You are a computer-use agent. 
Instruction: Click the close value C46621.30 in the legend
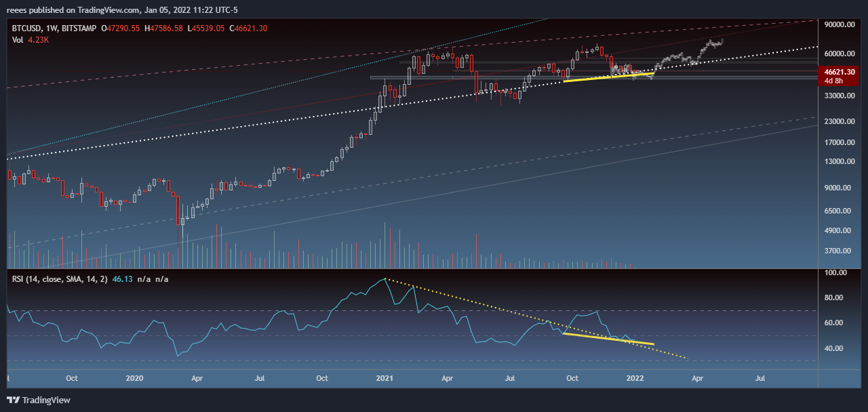249,28
